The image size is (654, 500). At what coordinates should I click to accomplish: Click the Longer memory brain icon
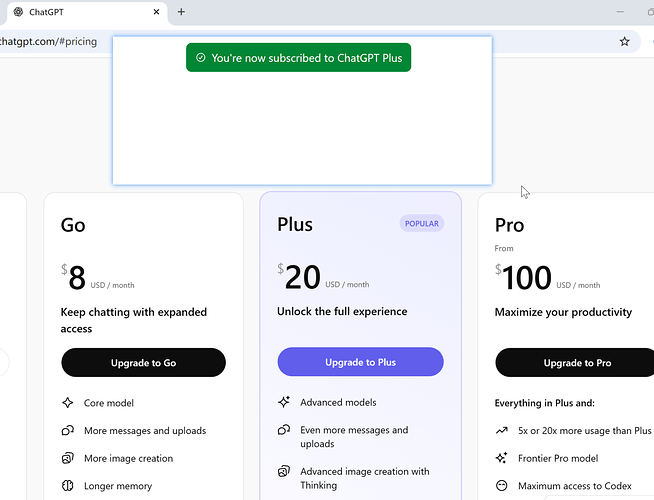tap(68, 486)
